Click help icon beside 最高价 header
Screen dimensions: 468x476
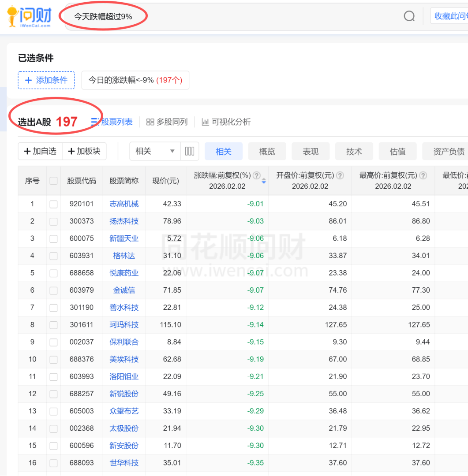point(423,175)
